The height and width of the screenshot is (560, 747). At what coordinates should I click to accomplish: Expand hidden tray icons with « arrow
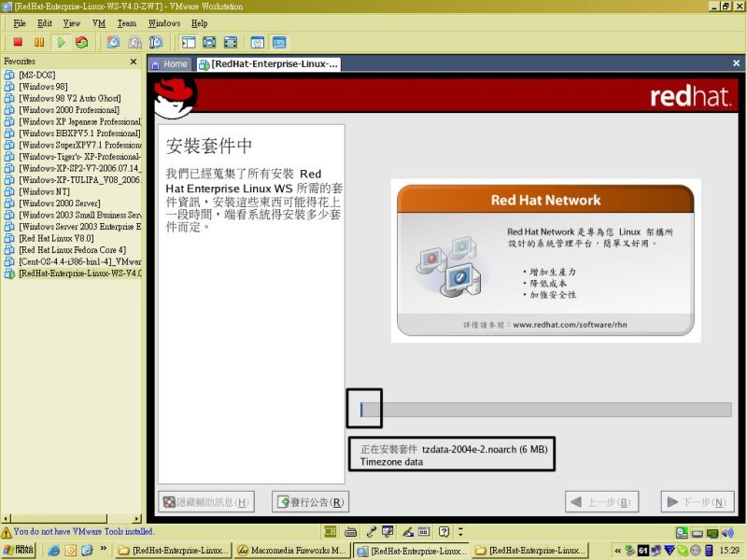point(618,551)
